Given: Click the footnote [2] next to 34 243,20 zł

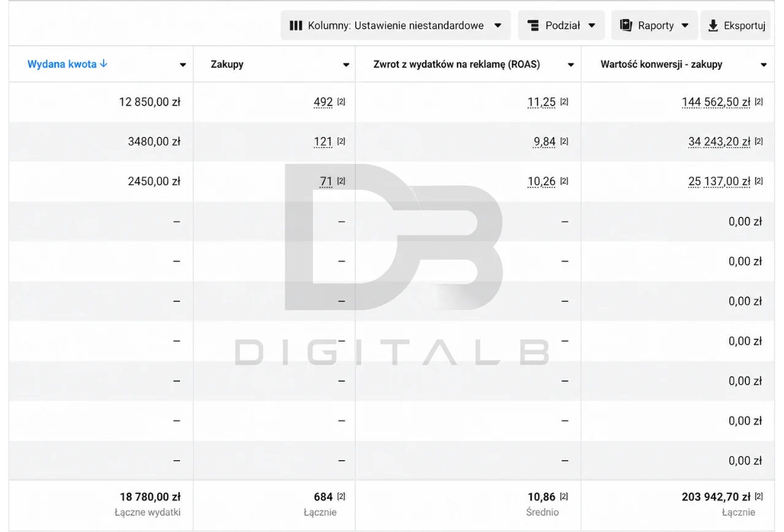Looking at the screenshot, I should coord(759,142).
